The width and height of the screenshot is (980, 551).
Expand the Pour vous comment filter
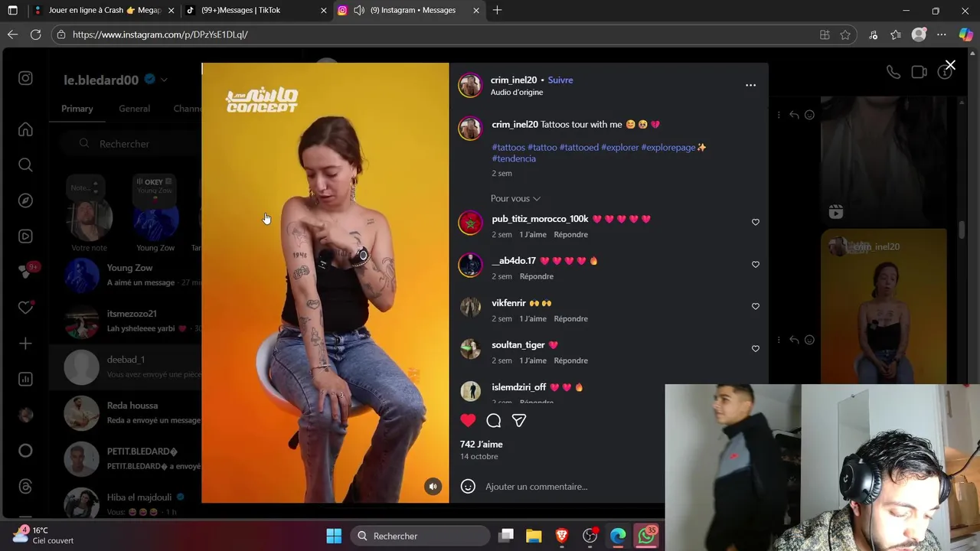click(515, 198)
